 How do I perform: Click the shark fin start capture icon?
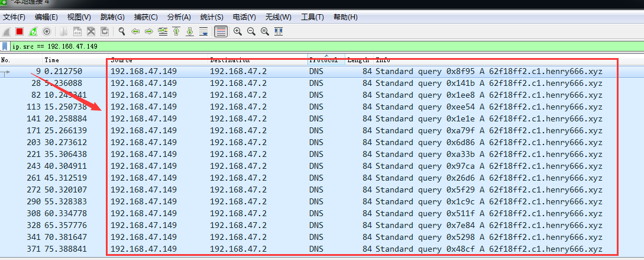pos(6,31)
